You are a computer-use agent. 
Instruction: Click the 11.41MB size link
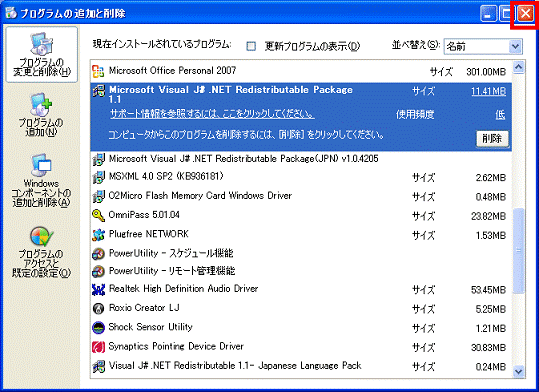tap(488, 91)
